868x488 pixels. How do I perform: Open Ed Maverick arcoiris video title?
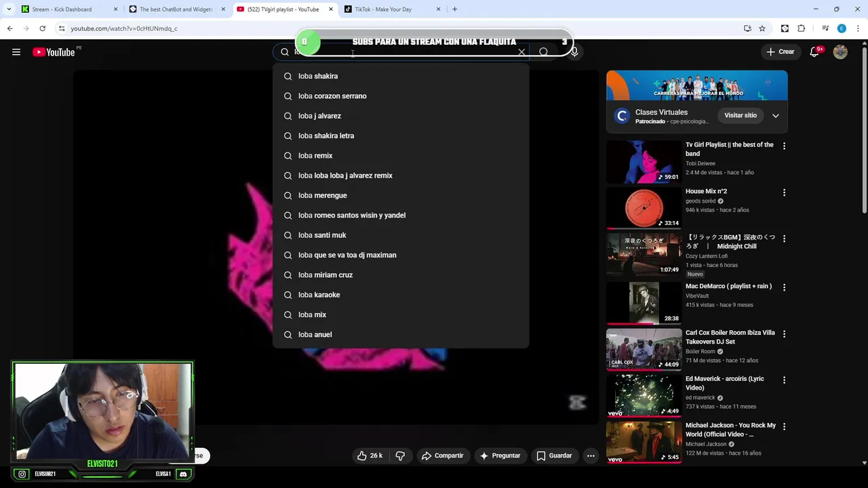click(724, 383)
